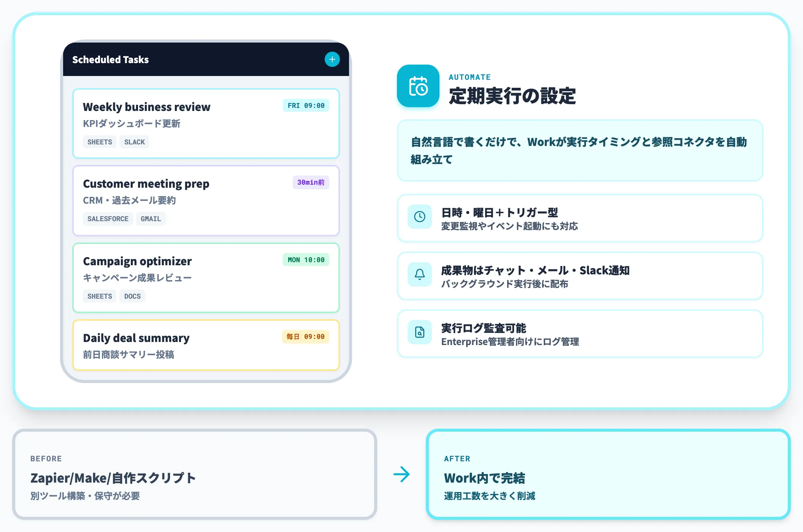Click the 毎日 09:00 schedule badge
The width and height of the screenshot is (803, 532).
(x=306, y=337)
